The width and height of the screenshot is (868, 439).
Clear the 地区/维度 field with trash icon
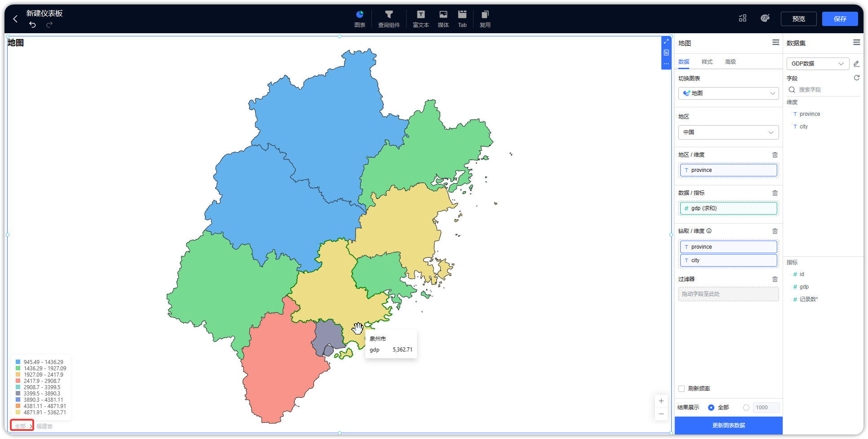click(775, 155)
